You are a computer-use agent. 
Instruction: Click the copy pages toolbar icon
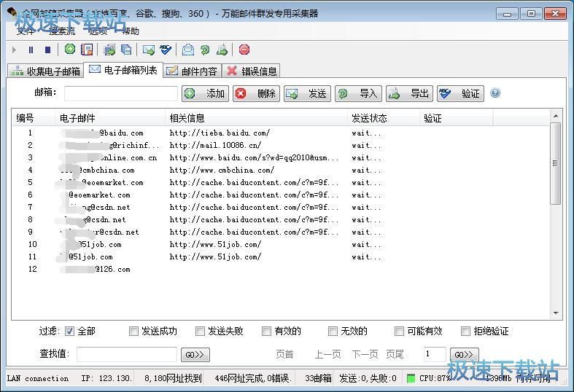(x=126, y=50)
